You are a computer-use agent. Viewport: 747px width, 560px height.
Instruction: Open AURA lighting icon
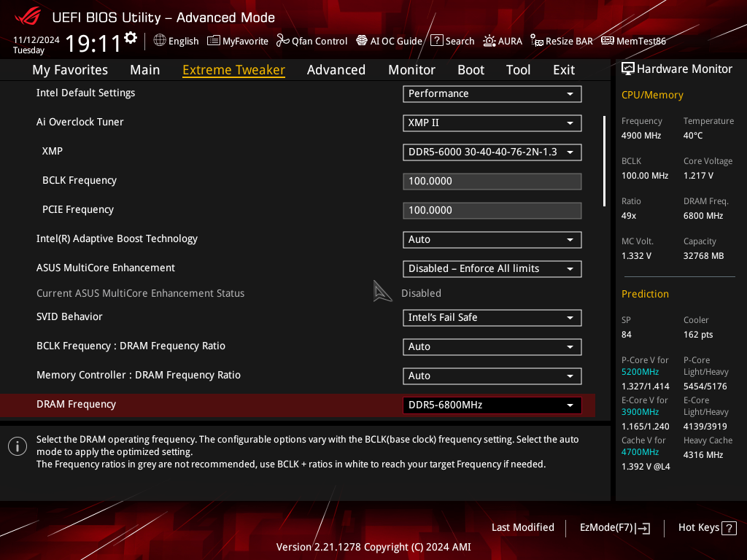coord(489,41)
